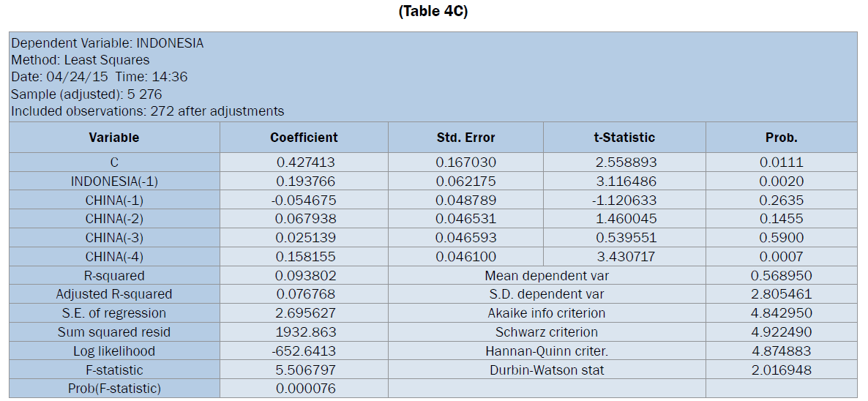Image resolution: width=868 pixels, height=401 pixels.
Task: Select the Prob(F-statistic) row label
Action: click(x=114, y=389)
